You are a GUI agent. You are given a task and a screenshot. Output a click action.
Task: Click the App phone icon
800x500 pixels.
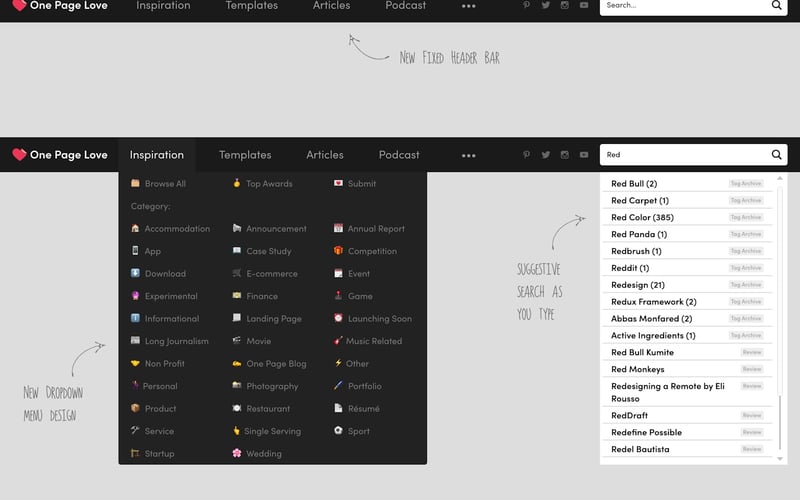click(135, 251)
